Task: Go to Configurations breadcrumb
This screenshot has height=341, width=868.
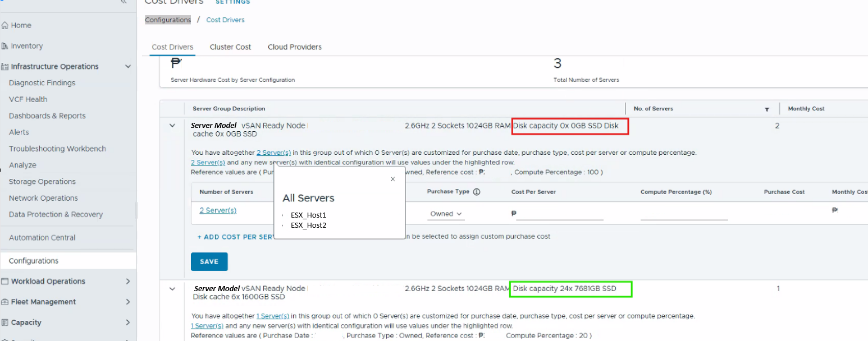Action: [x=168, y=20]
